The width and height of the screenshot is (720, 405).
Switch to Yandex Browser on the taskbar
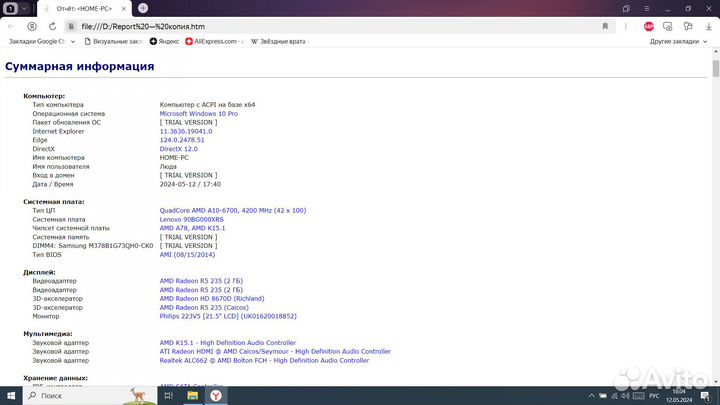coord(216,395)
